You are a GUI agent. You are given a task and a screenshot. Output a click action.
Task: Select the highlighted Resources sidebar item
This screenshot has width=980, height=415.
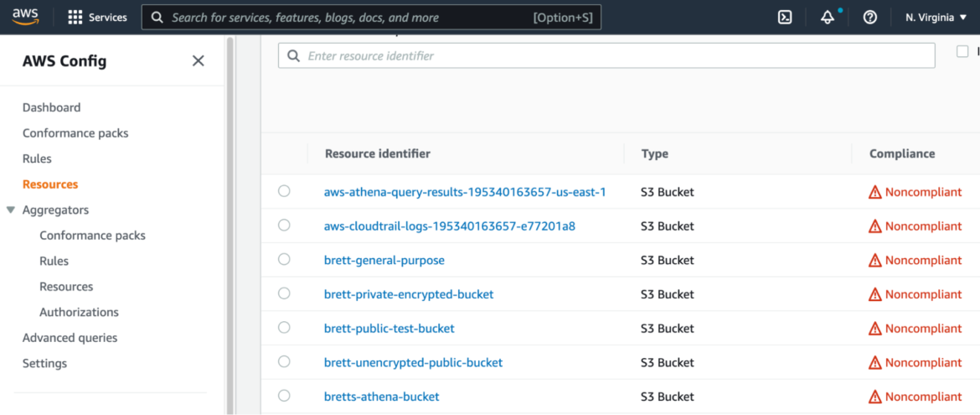50,184
